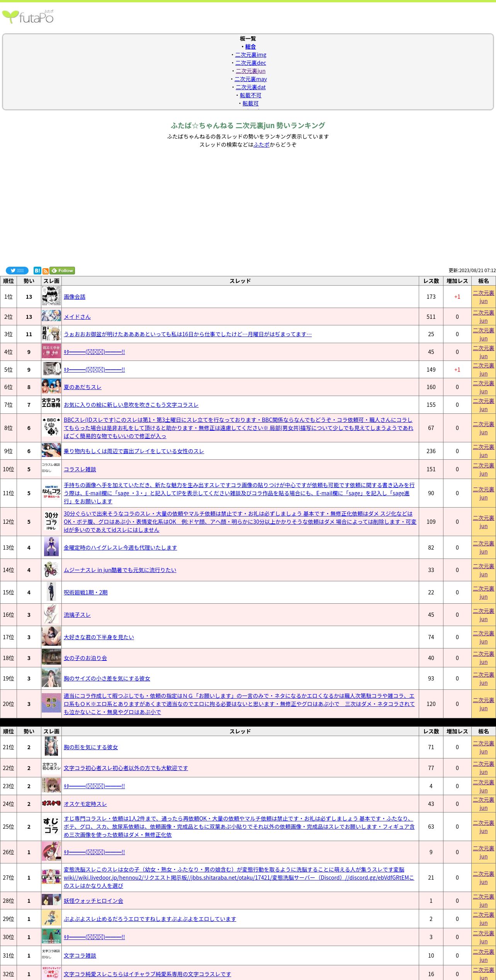Open thumbnail of rank 1 thread 画像会話
Screen dimensions: 496x980
51,296
